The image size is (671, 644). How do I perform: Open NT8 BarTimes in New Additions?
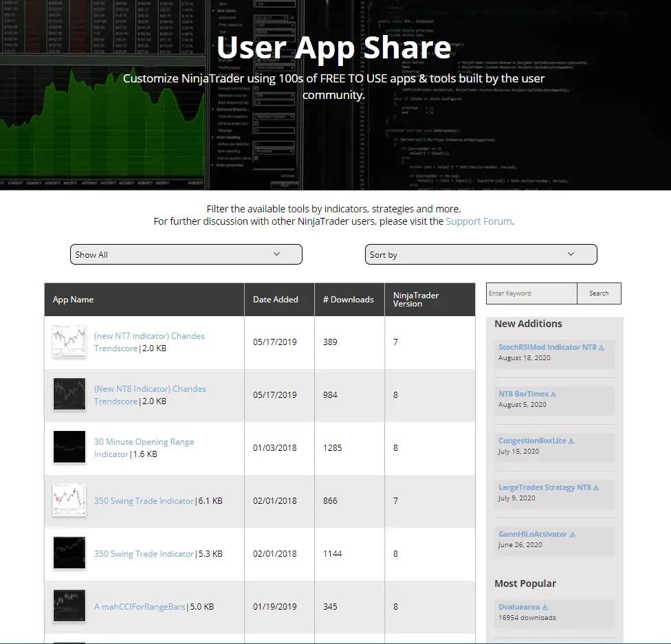tap(523, 394)
